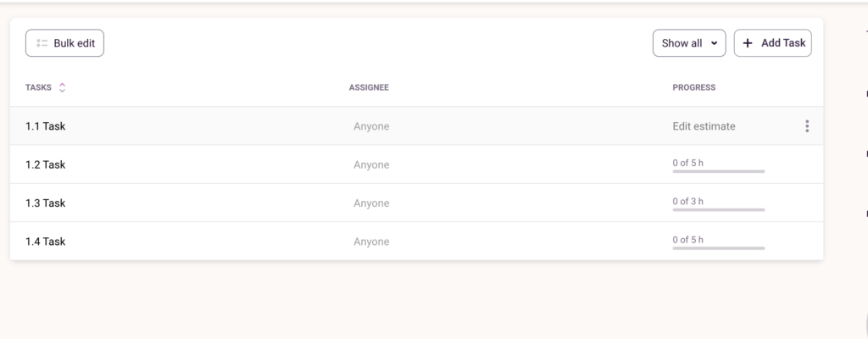Click the progress bar of 1.2 Task
The image size is (868, 339).
pyautogui.click(x=718, y=171)
